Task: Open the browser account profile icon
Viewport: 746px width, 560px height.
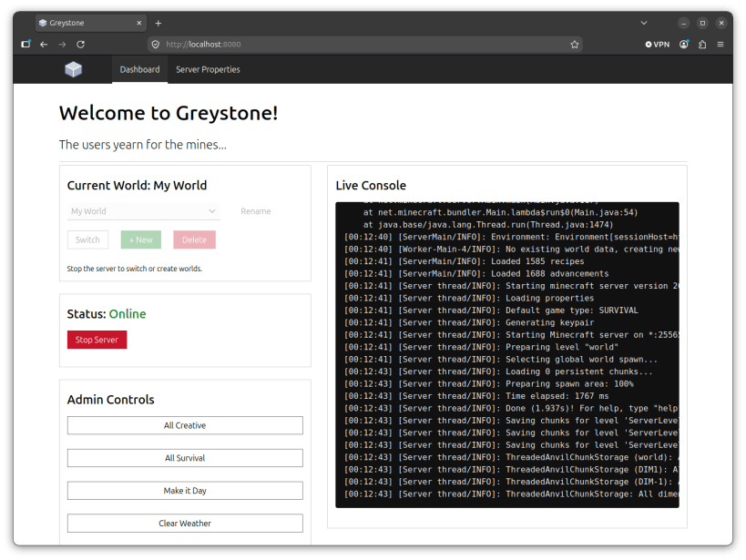Action: click(684, 45)
